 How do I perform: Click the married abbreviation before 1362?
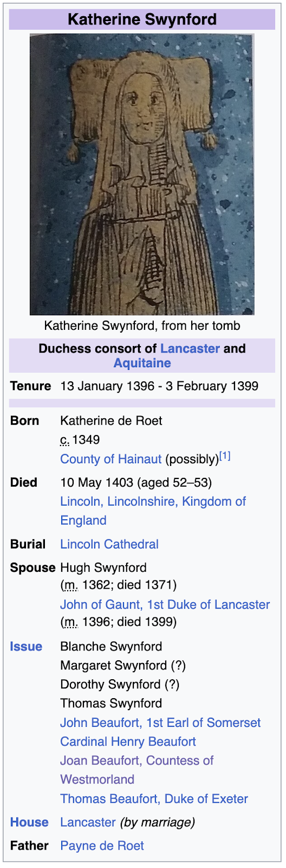[71, 585]
